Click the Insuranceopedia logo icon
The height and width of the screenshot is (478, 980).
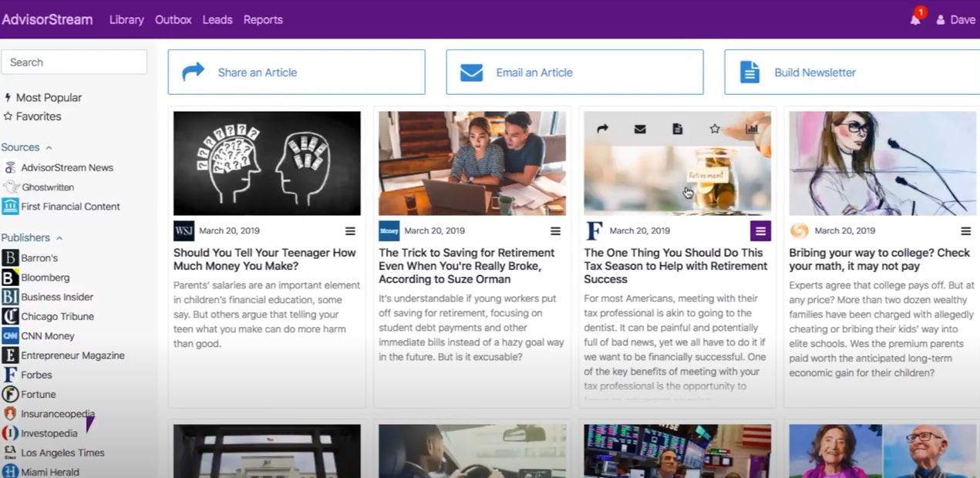(x=10, y=414)
